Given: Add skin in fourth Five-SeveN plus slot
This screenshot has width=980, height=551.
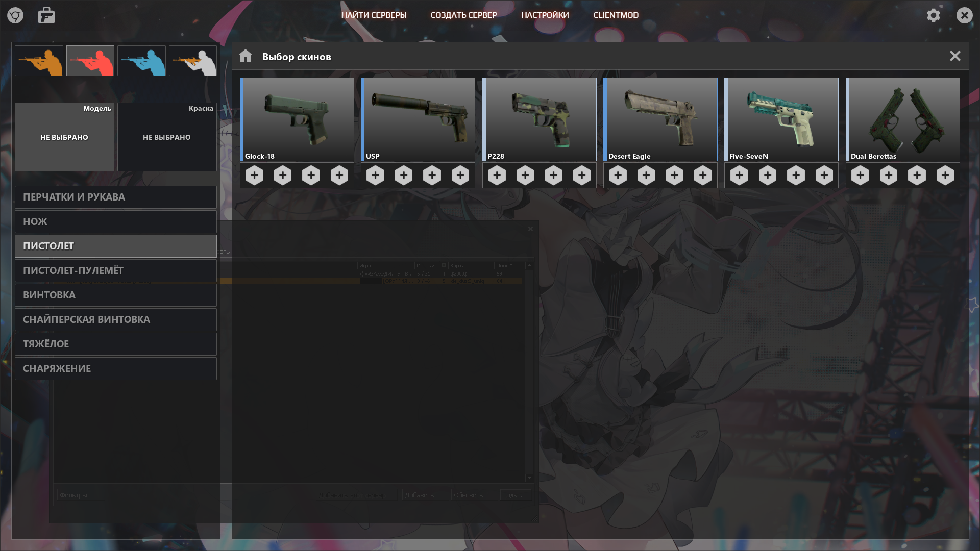Looking at the screenshot, I should [824, 176].
